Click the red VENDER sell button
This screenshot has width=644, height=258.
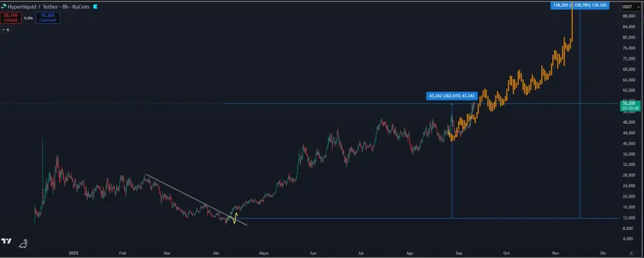coord(12,18)
